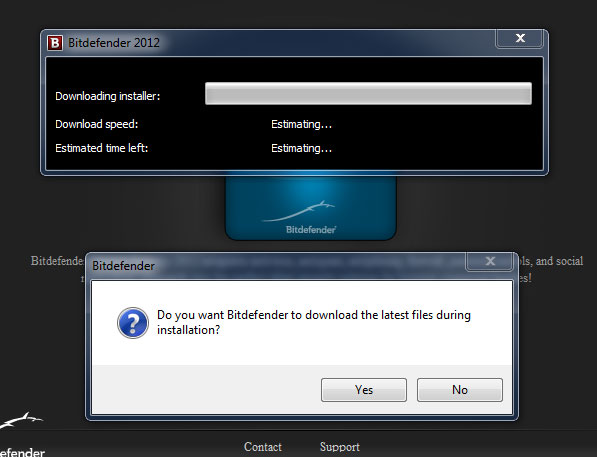
Task: Click the red Bitdefender B logo icon
Action: click(55, 43)
